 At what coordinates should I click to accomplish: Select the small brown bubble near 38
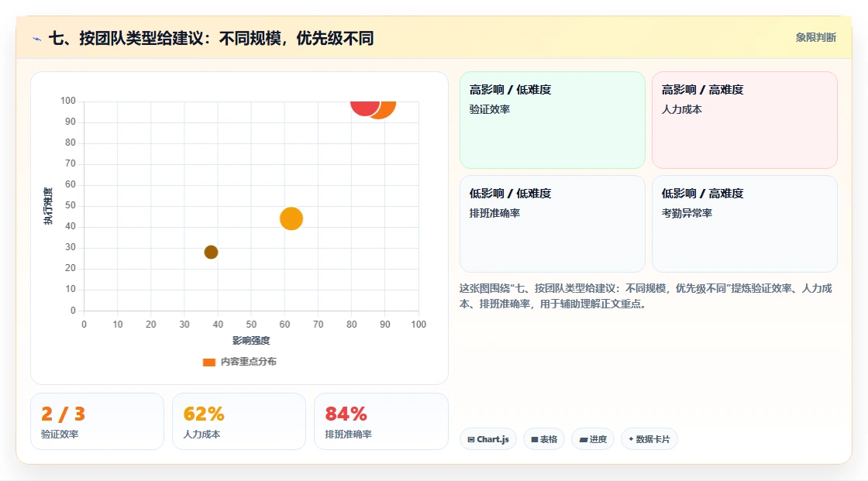[x=211, y=253]
